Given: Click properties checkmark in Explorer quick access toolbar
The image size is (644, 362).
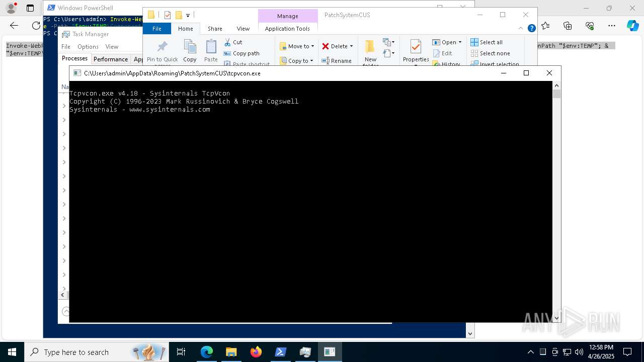Looking at the screenshot, I should pos(168,15).
